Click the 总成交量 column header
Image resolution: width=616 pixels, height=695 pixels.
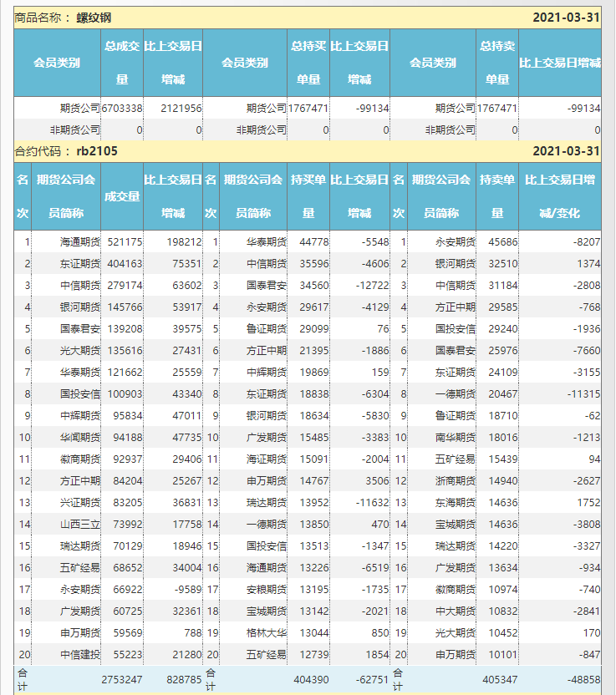coord(122,63)
